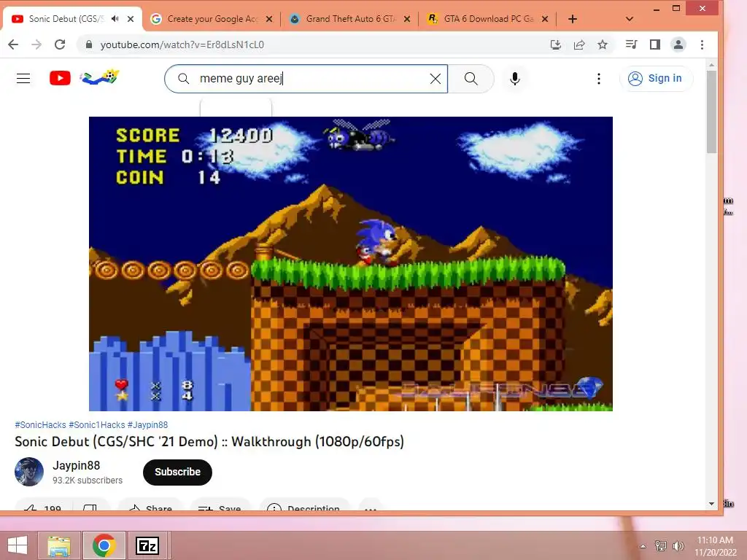The width and height of the screenshot is (747, 560).
Task: Share this page via the share icon
Action: pyautogui.click(x=579, y=44)
